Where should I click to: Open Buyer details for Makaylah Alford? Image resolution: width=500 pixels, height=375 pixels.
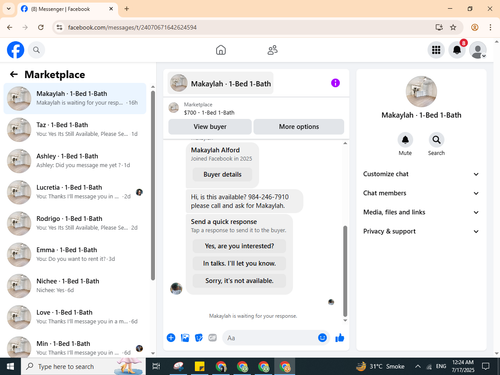click(x=222, y=174)
